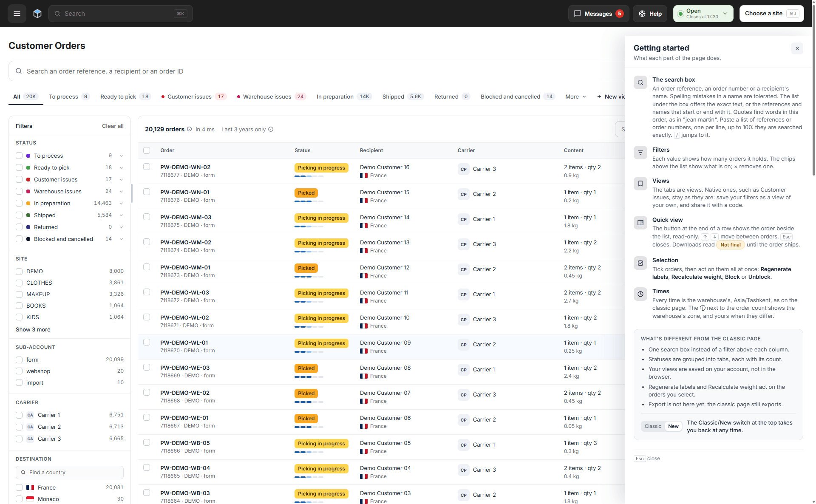
Task: Switch to the Warehouse issues tab
Action: (x=272, y=96)
